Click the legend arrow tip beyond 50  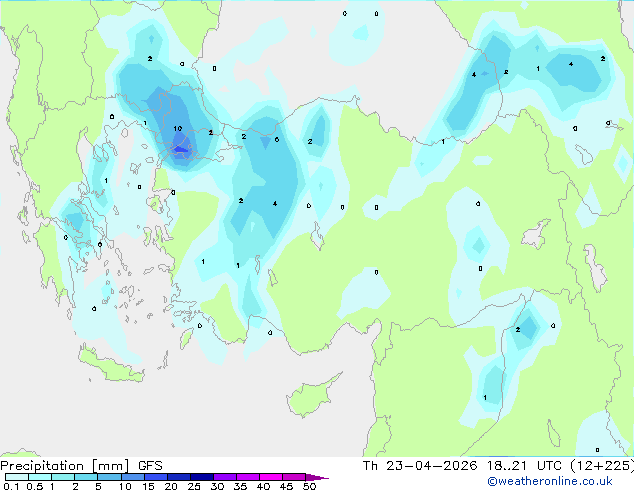pos(317,477)
